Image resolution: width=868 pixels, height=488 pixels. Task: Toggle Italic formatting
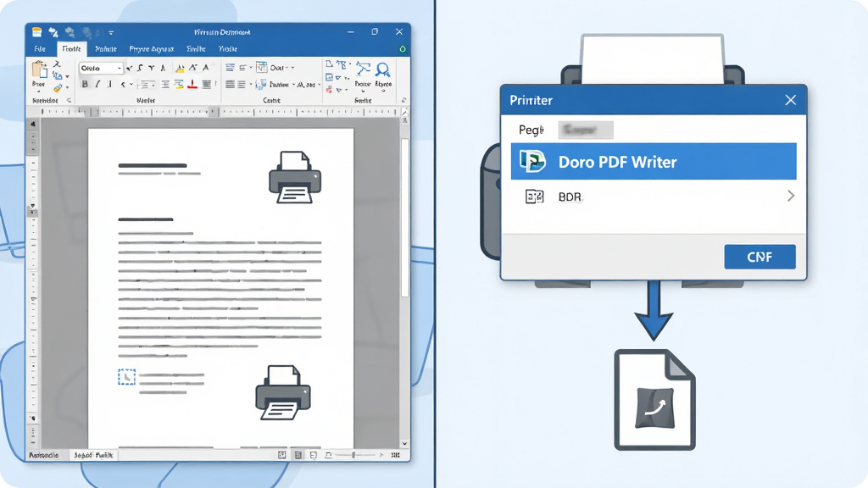[x=97, y=84]
